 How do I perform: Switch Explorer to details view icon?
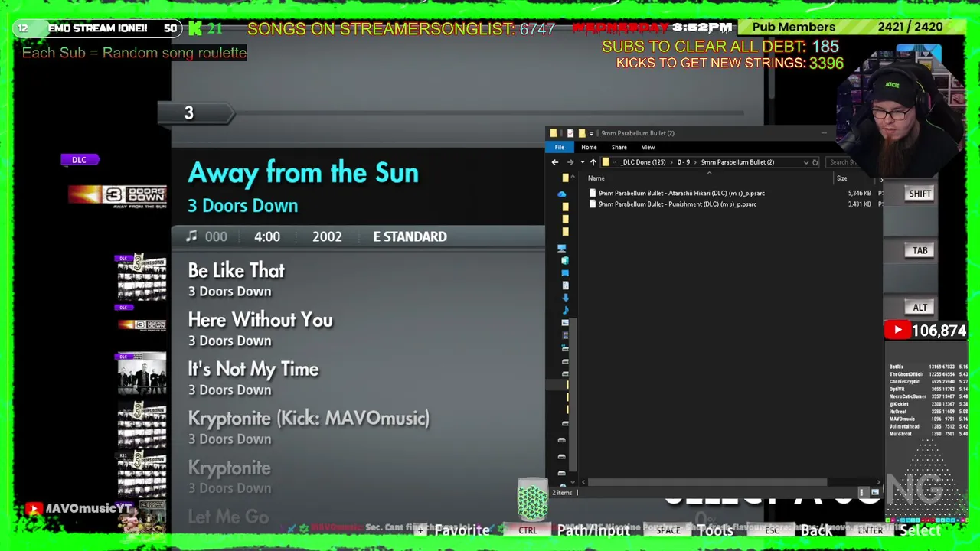(863, 492)
